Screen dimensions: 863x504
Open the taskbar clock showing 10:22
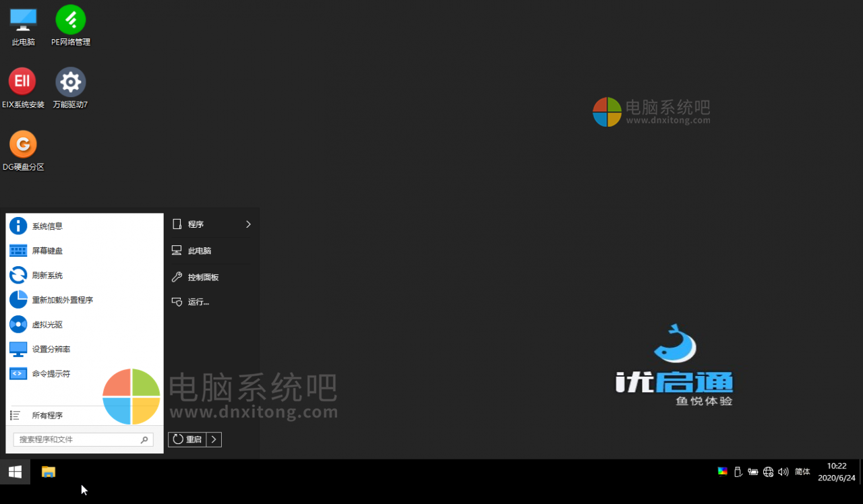836,472
